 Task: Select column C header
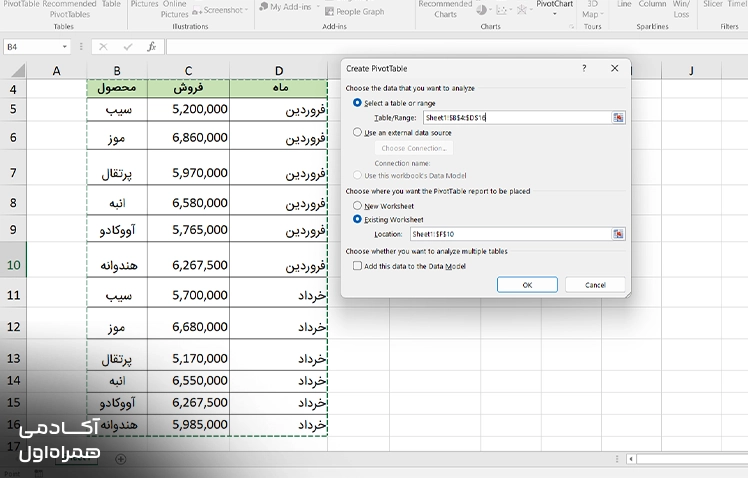(188, 71)
